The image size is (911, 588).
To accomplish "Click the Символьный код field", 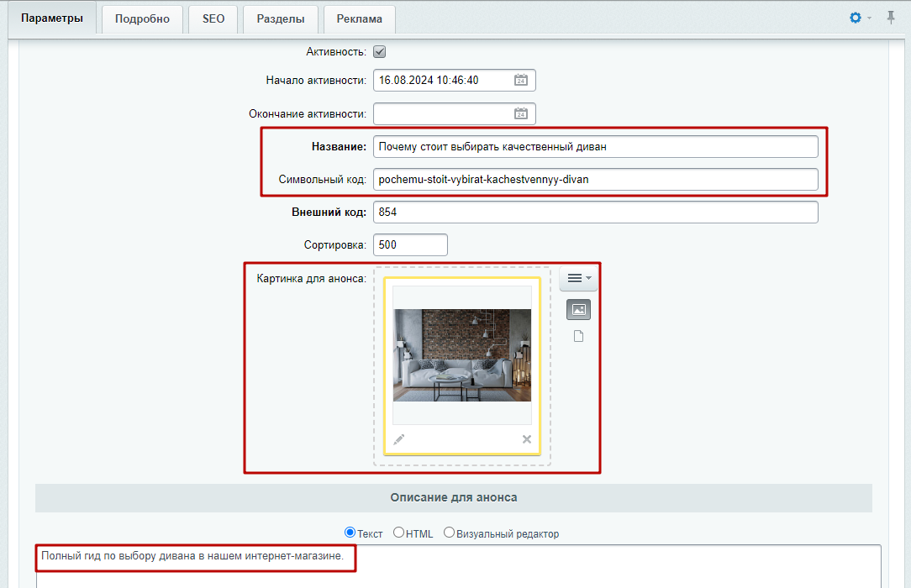I will (596, 180).
